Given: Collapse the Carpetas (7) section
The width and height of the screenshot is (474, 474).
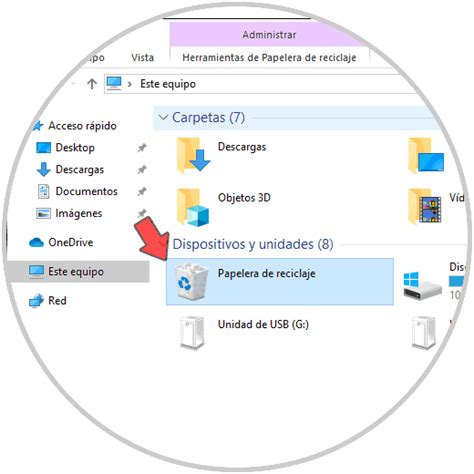Looking at the screenshot, I should tap(163, 117).
